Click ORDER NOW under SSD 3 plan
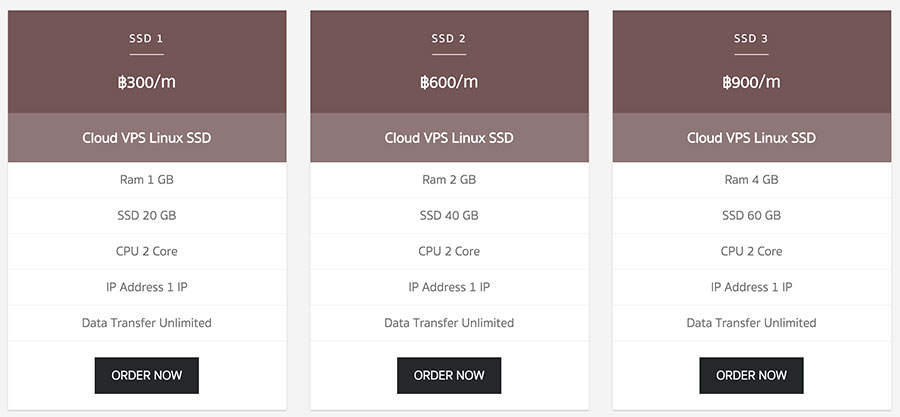900x417 pixels. pos(751,375)
